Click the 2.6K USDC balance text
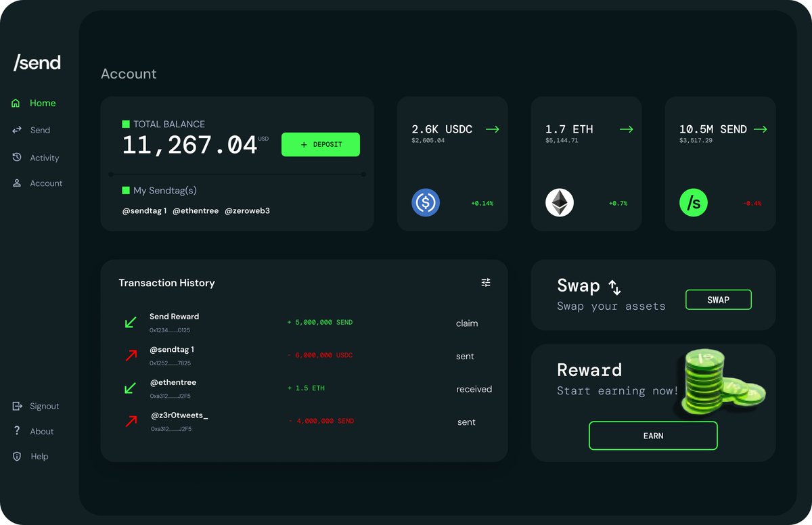Viewport: 812px width, 525px height. [442, 129]
